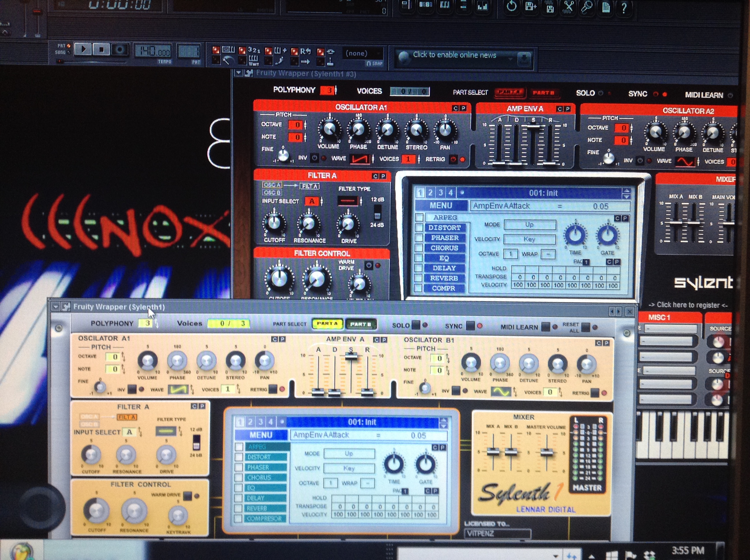Viewport: 750px width, 560px height.
Task: Click the save new version disk icon
Action: click(531, 6)
